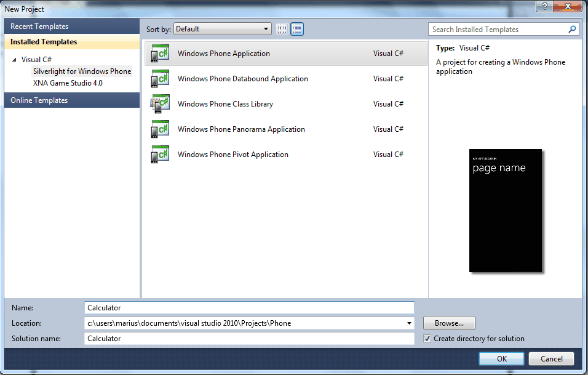The height and width of the screenshot is (375, 588).
Task: Click the Browse button
Action: point(448,323)
